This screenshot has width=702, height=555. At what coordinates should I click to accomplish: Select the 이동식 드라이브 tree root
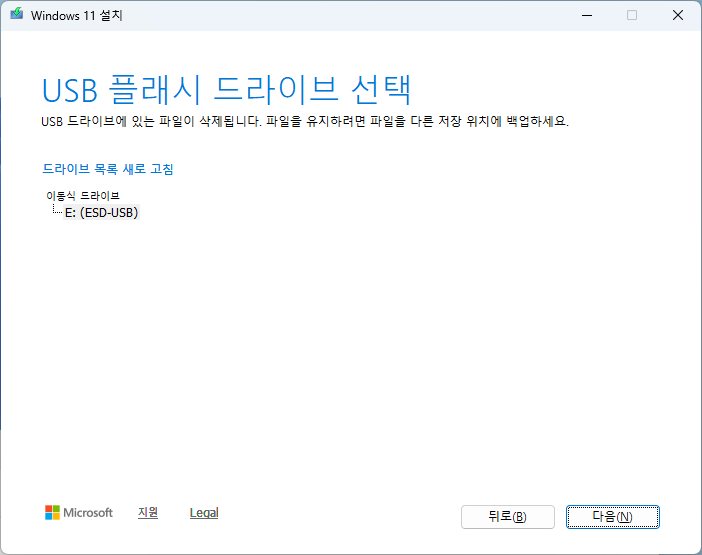(83, 196)
